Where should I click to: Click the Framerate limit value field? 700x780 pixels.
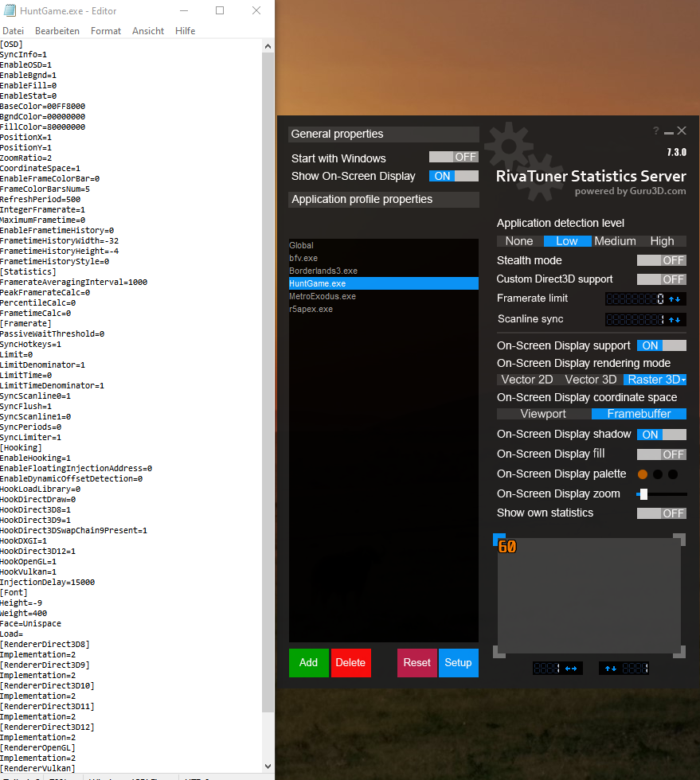click(635, 299)
